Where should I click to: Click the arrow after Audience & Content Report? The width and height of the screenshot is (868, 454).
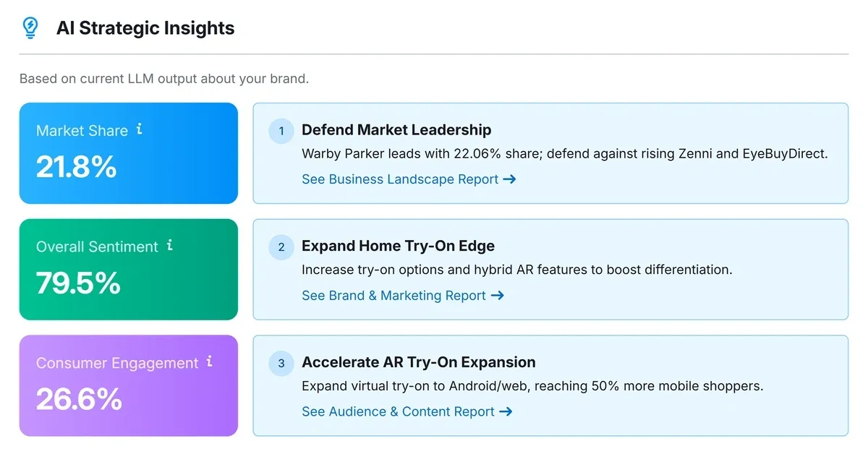coord(506,411)
